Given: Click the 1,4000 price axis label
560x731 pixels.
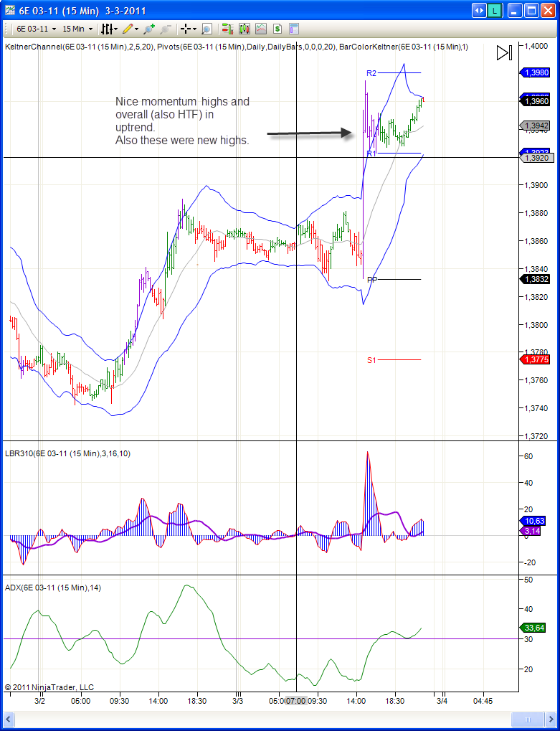Looking at the screenshot, I should [x=536, y=46].
